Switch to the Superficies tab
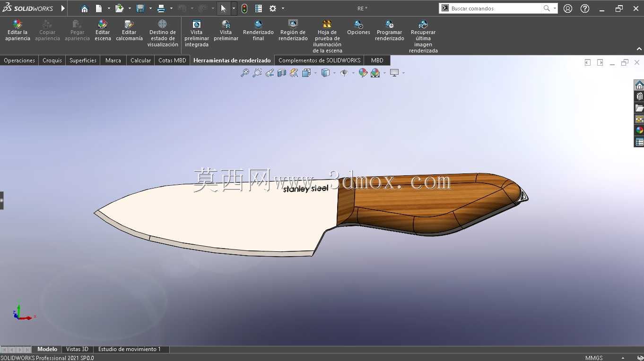 tap(83, 60)
